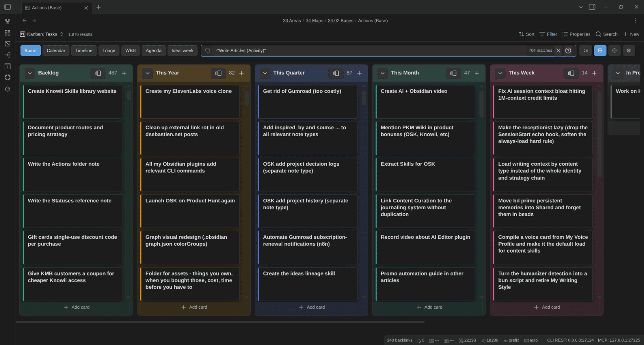Click the arrow-into-box ribbon icon
Screen dimensions: 644x345
click(7, 55)
